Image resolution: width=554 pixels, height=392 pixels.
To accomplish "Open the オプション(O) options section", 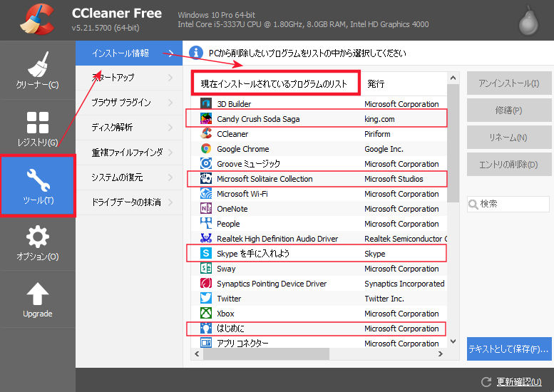I will pyautogui.click(x=38, y=243).
